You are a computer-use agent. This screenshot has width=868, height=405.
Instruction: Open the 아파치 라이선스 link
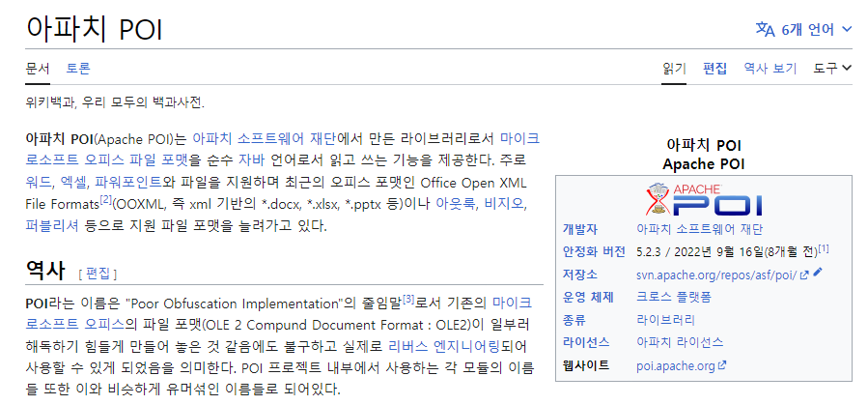tap(680, 342)
